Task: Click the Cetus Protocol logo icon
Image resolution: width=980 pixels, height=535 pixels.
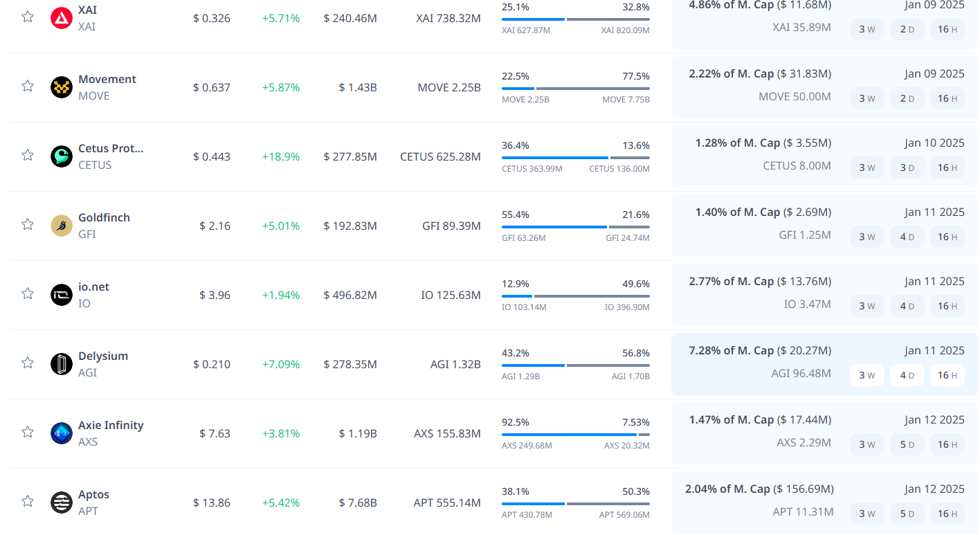Action: 62,156
